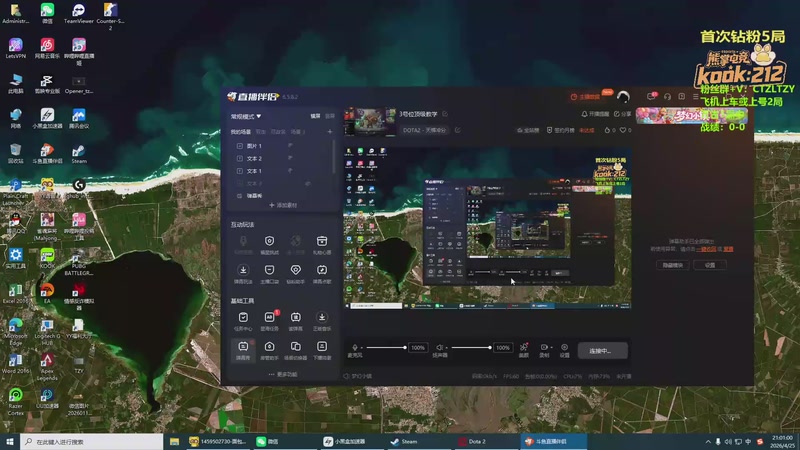
Task: Switch to 横屏 landscape tab
Action: click(x=315, y=116)
